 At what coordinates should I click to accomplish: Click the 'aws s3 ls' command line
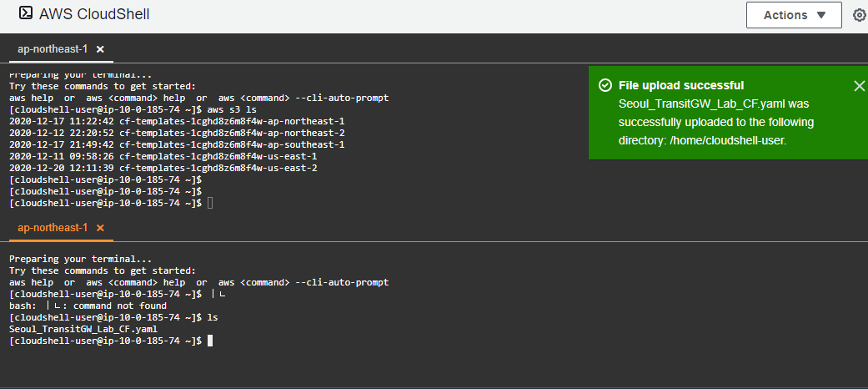point(133,109)
